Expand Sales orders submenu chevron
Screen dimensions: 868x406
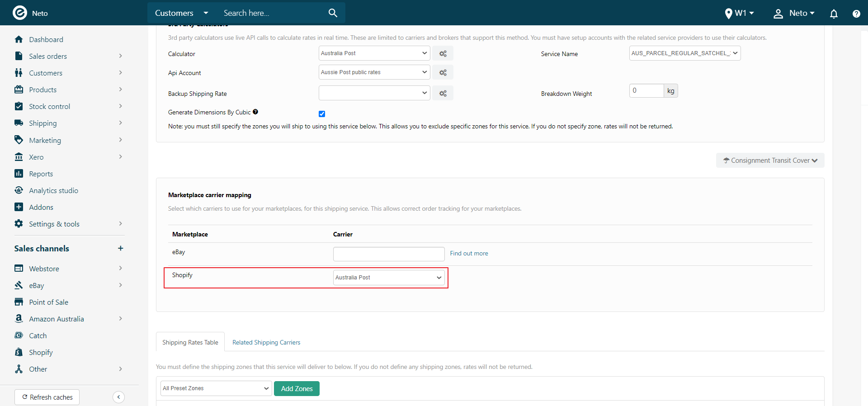pyautogui.click(x=120, y=56)
